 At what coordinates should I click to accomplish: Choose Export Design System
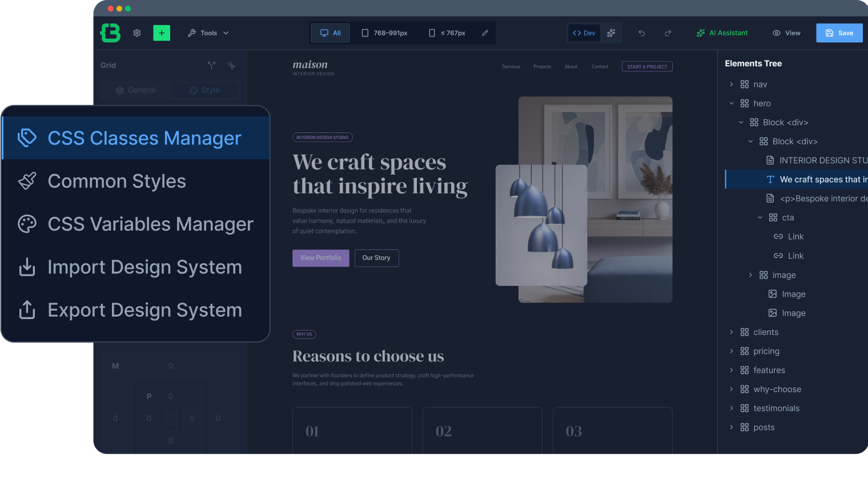(x=136, y=310)
